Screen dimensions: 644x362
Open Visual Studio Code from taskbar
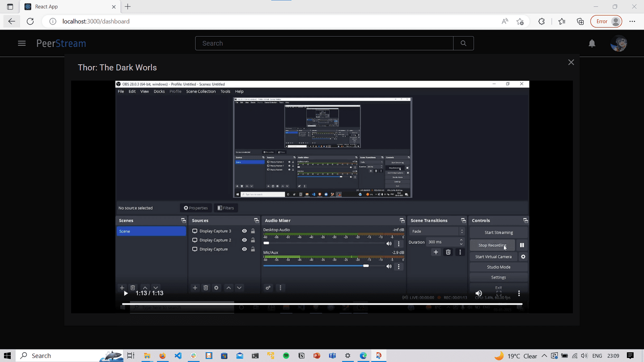pos(178,356)
